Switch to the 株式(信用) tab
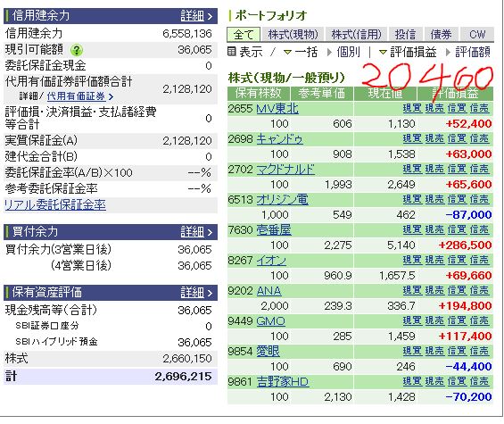504x424 pixels. [x=356, y=35]
